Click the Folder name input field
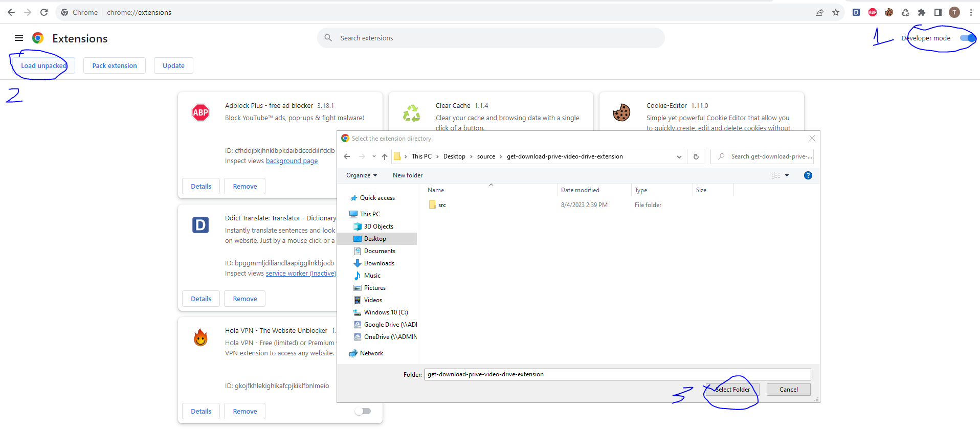The image size is (980, 431). click(x=617, y=374)
